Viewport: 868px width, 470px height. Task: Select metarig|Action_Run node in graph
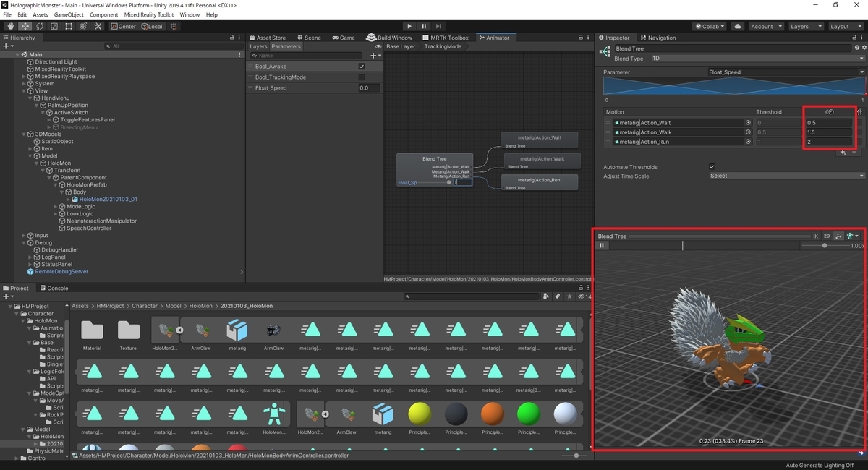point(541,182)
